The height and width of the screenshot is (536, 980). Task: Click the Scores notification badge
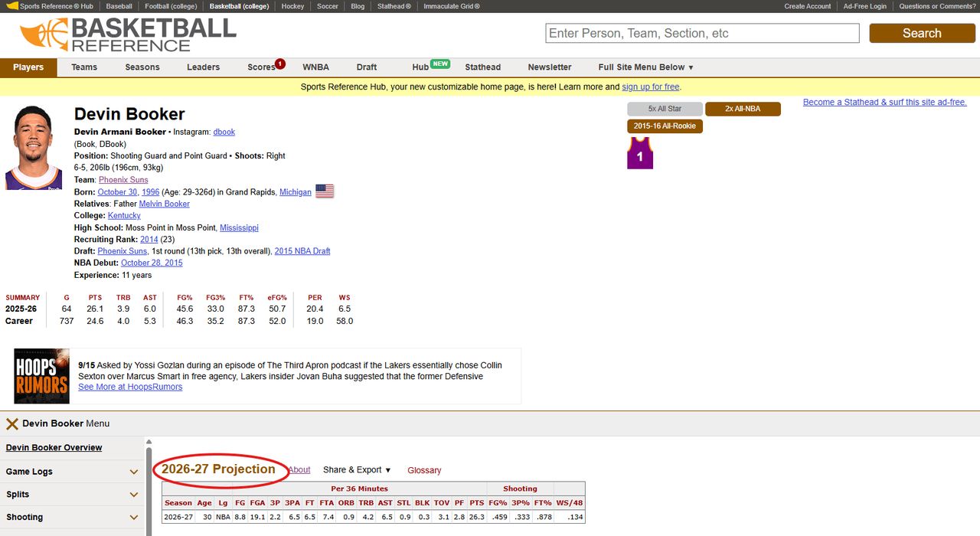point(280,64)
